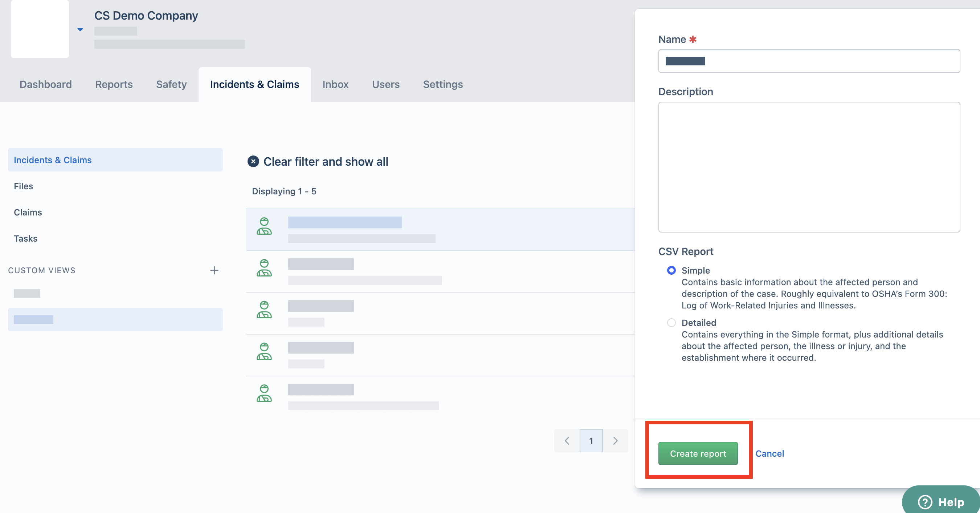This screenshot has height=513, width=980.
Task: Expand the company switcher dropdown arrow
Action: coord(80,29)
